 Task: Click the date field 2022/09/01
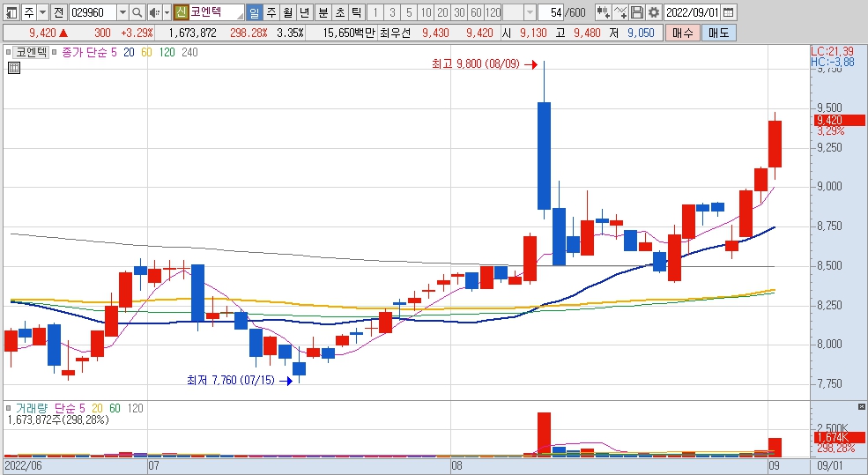coord(693,12)
